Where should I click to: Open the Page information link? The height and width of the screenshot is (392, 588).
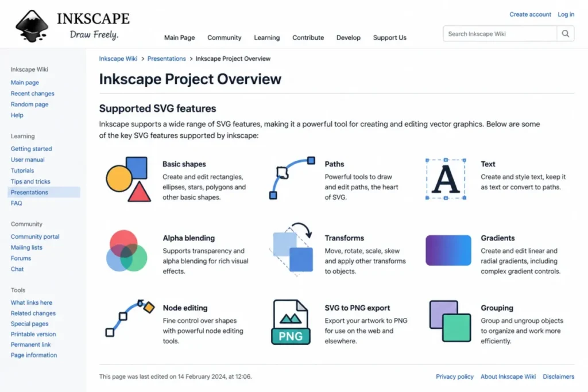34,355
